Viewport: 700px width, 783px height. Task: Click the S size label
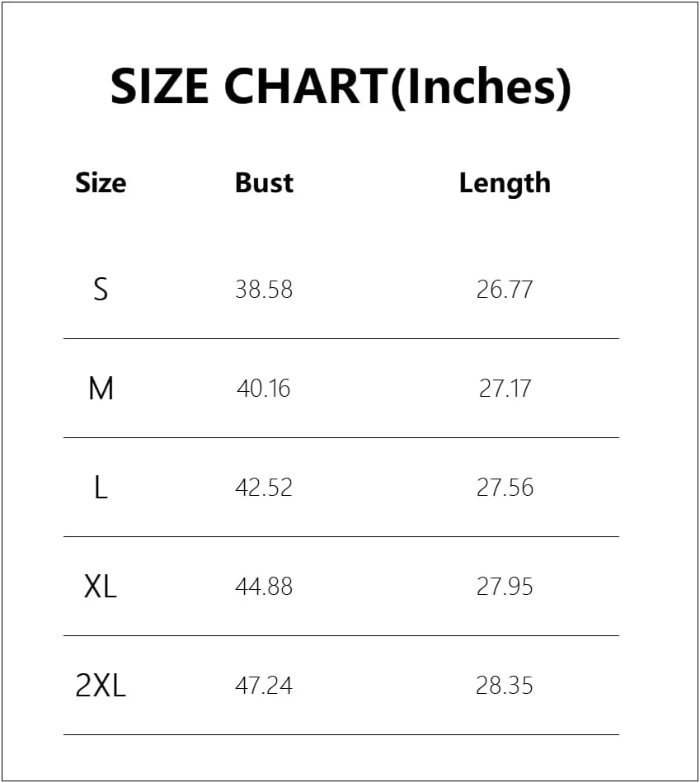101,290
